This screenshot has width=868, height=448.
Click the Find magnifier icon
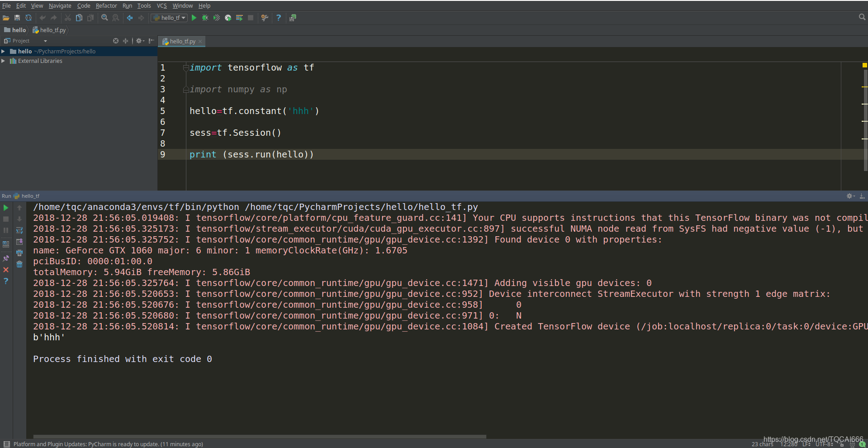pos(104,18)
